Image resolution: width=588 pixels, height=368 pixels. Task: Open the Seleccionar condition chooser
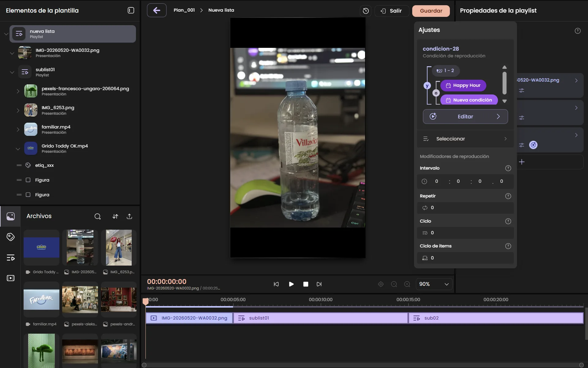[x=465, y=139]
